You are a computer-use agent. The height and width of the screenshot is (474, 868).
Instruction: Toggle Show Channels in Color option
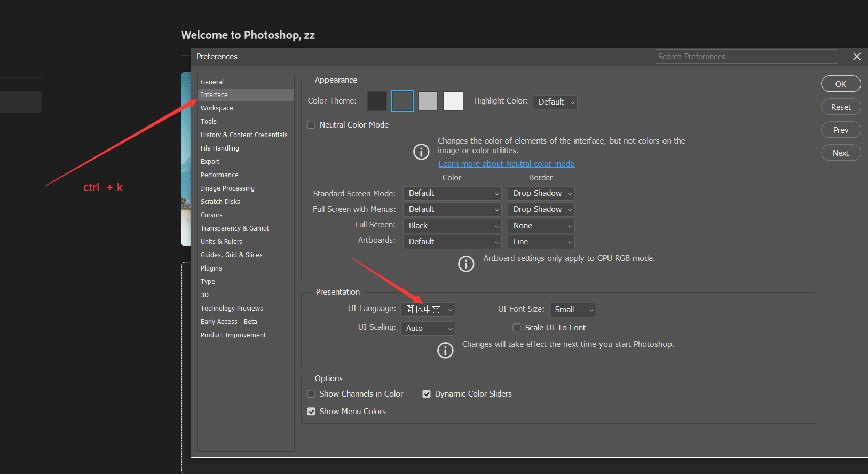click(311, 394)
